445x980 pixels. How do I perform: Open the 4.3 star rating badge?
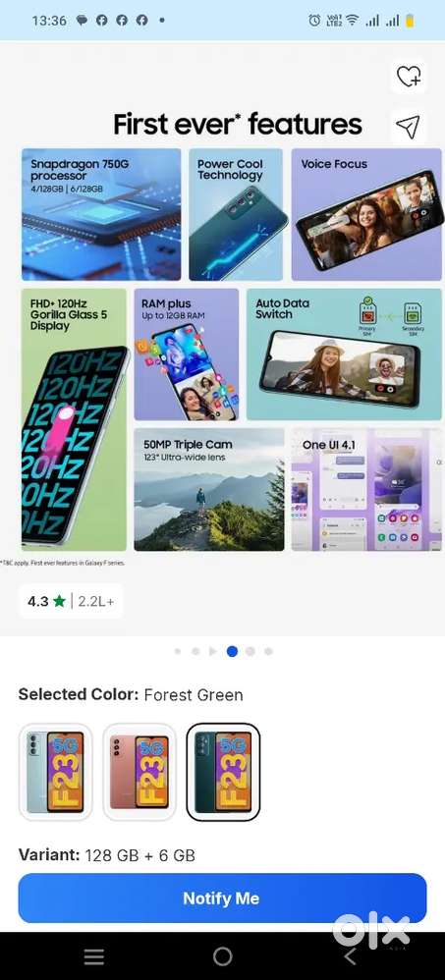(x=71, y=601)
